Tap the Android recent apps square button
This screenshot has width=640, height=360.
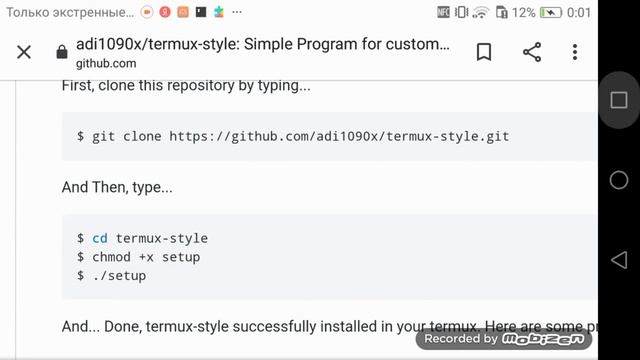point(619,100)
